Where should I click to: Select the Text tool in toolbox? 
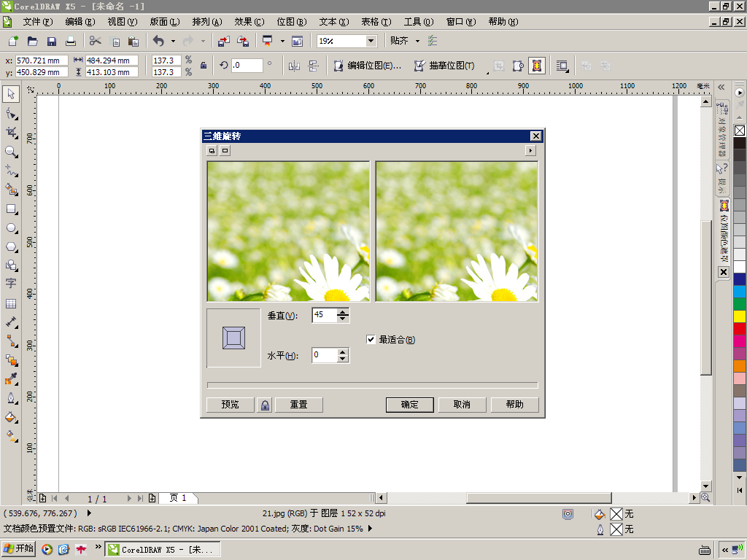point(11,284)
